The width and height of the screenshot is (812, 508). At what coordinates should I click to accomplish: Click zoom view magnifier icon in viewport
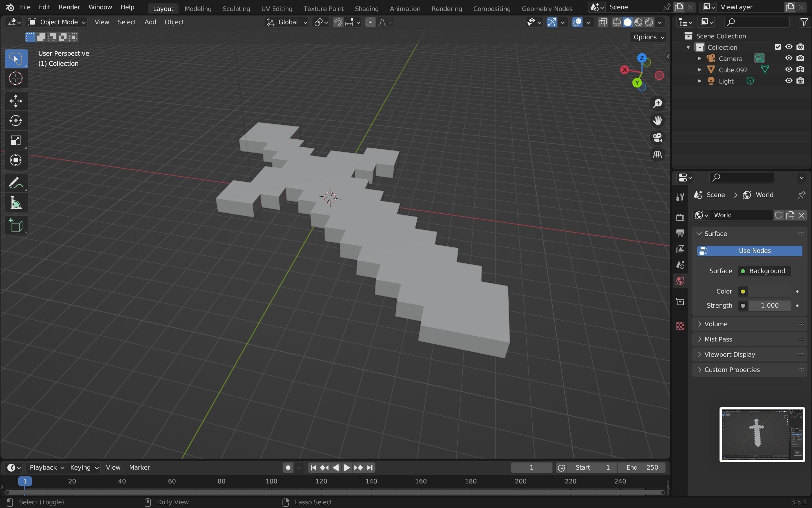tap(657, 104)
